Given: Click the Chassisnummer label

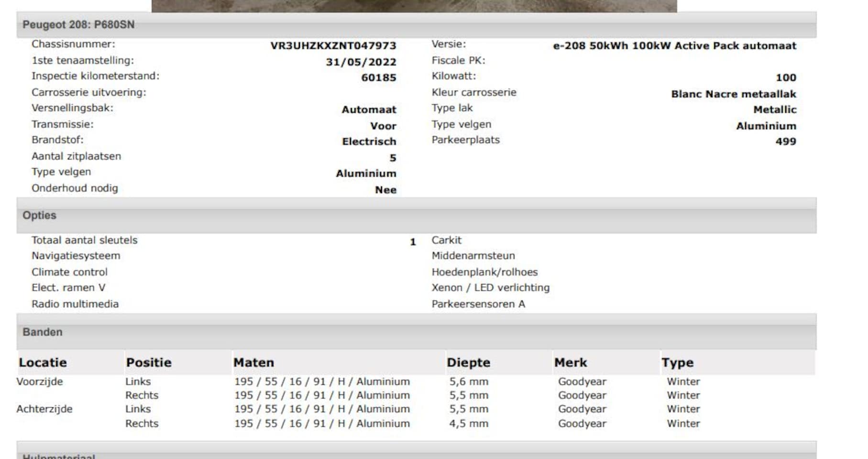Looking at the screenshot, I should pos(73,44).
